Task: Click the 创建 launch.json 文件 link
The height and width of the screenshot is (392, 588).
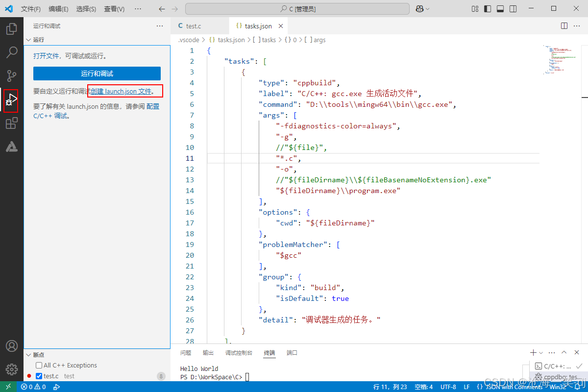Action: (x=122, y=91)
